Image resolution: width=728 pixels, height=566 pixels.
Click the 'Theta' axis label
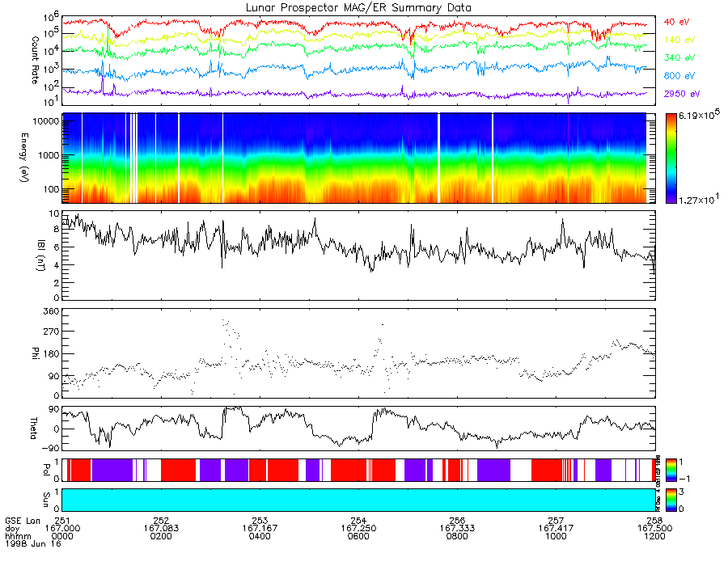(x=33, y=428)
